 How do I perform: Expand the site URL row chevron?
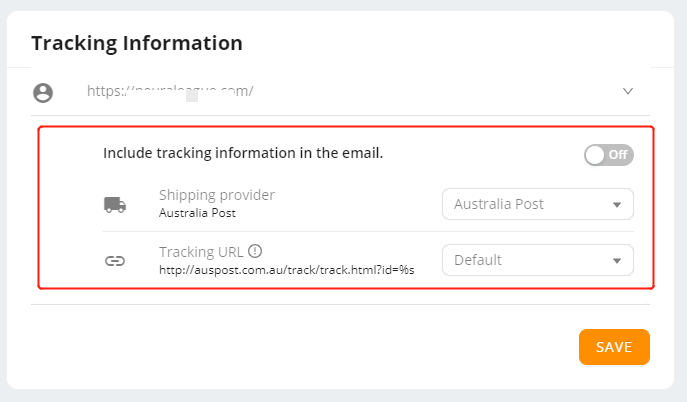point(628,91)
